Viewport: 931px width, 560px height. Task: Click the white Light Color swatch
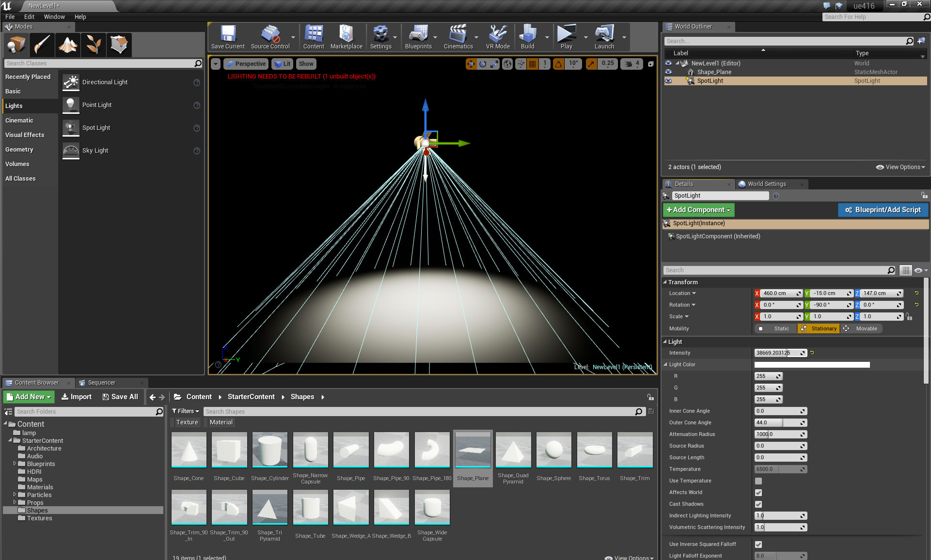coord(812,365)
